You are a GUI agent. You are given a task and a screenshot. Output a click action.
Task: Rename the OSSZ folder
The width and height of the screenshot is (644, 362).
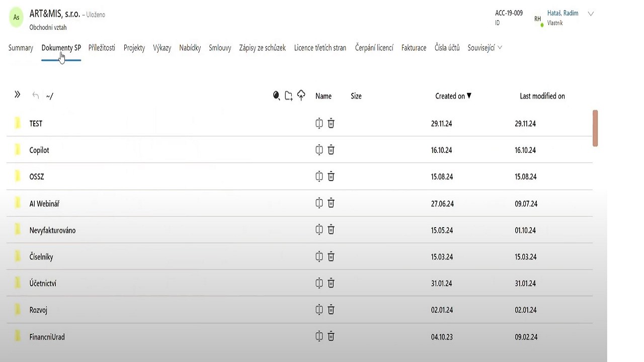[x=319, y=176]
